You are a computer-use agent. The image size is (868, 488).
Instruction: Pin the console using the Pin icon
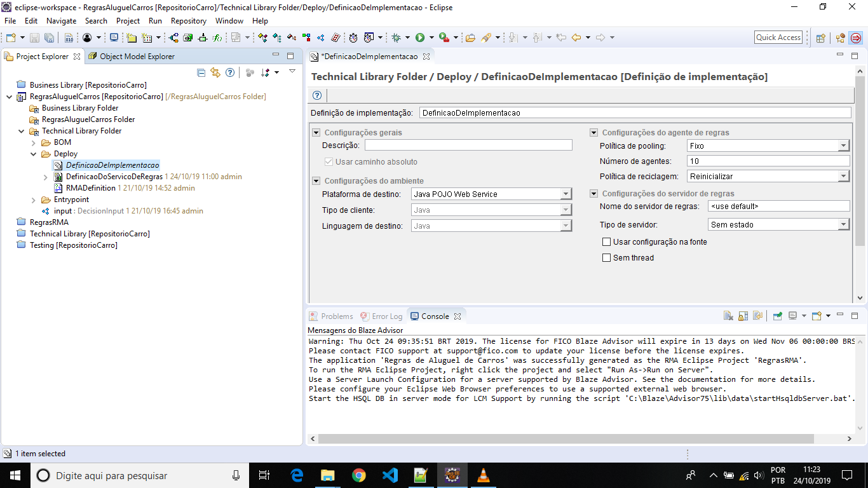[777, 316]
